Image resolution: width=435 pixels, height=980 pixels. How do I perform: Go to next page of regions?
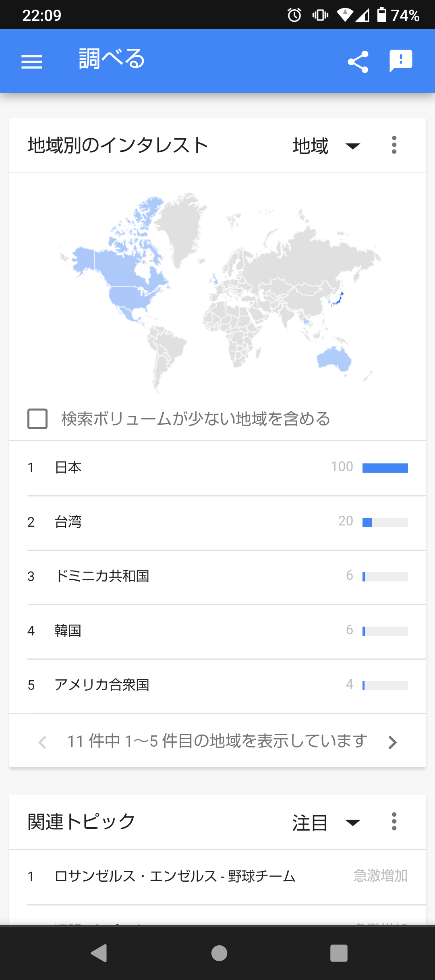pyautogui.click(x=392, y=742)
